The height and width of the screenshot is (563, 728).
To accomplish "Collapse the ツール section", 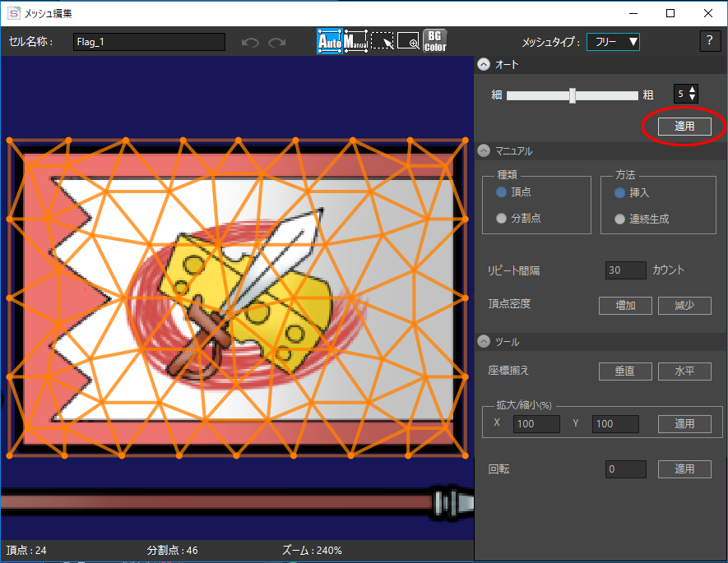I will (x=484, y=342).
